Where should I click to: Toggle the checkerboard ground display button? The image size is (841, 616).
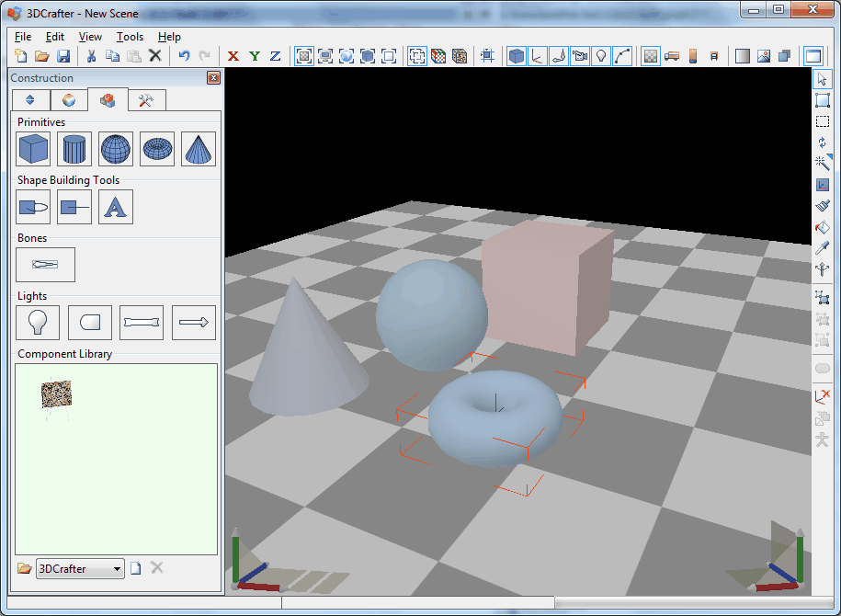[650, 56]
